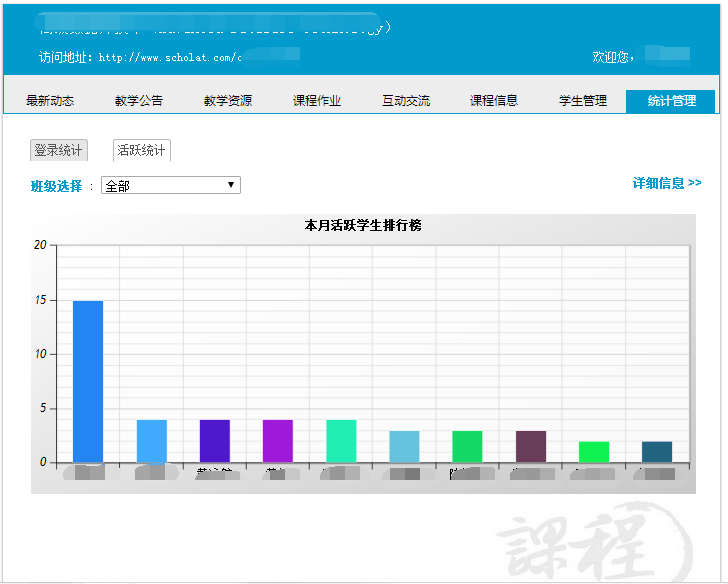Select the 活跃统计 sub-tab
728x584 pixels.
click(x=142, y=151)
